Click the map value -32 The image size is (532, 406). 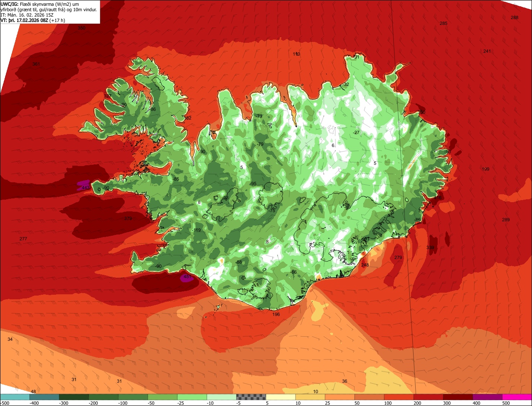click(x=346, y=84)
